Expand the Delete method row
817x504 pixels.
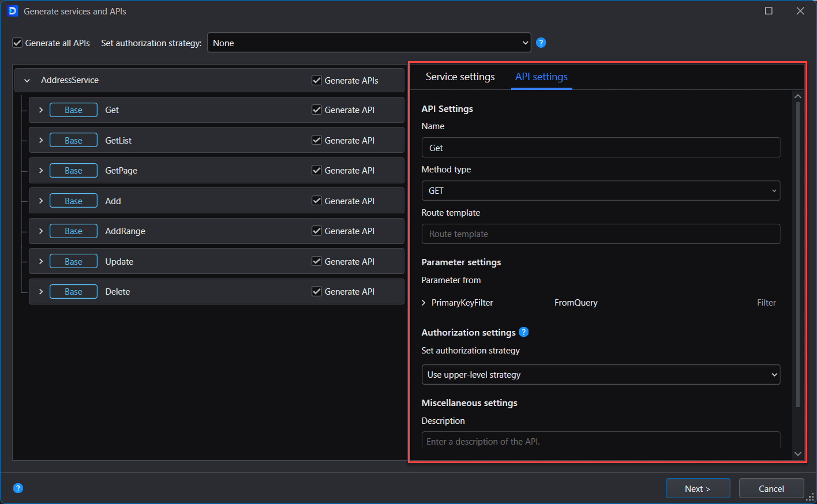(x=41, y=291)
